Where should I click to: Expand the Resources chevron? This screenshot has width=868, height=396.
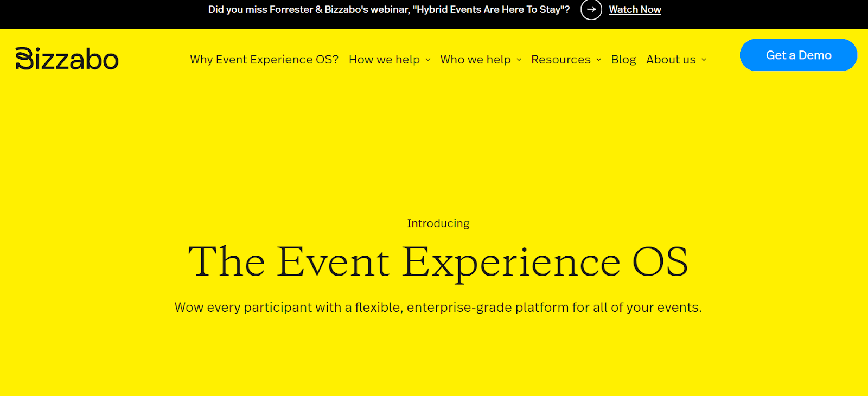pos(599,60)
